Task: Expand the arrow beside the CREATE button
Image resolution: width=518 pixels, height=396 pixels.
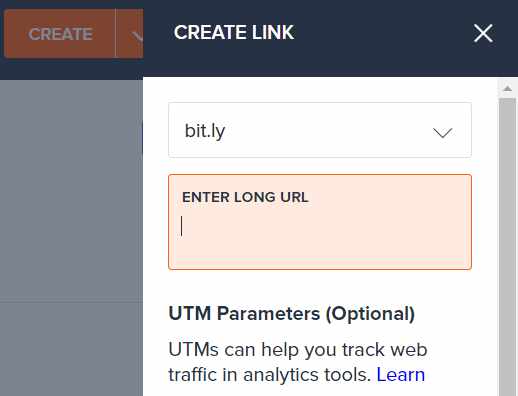Action: pyautogui.click(x=132, y=34)
